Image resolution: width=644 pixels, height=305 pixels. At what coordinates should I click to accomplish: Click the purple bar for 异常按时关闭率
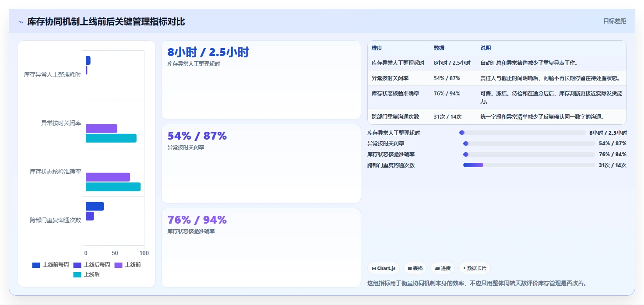tap(102, 129)
